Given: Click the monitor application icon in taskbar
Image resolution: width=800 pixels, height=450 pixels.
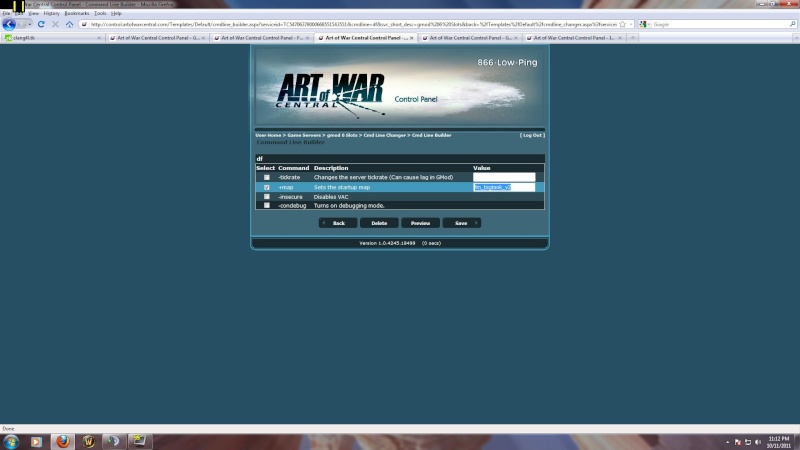Looking at the screenshot, I should pos(139,441).
